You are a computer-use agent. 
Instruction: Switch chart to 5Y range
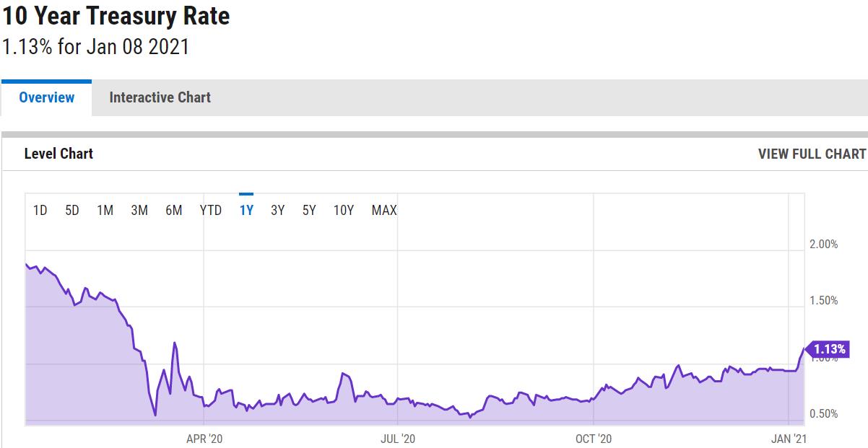coord(309,211)
